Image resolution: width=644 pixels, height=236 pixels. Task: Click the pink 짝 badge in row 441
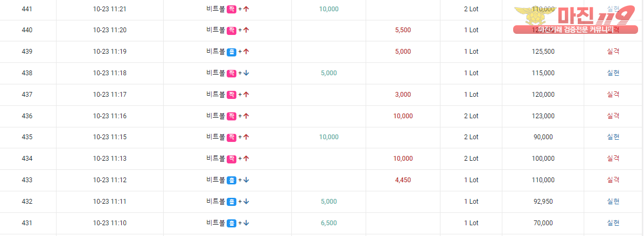232,9
